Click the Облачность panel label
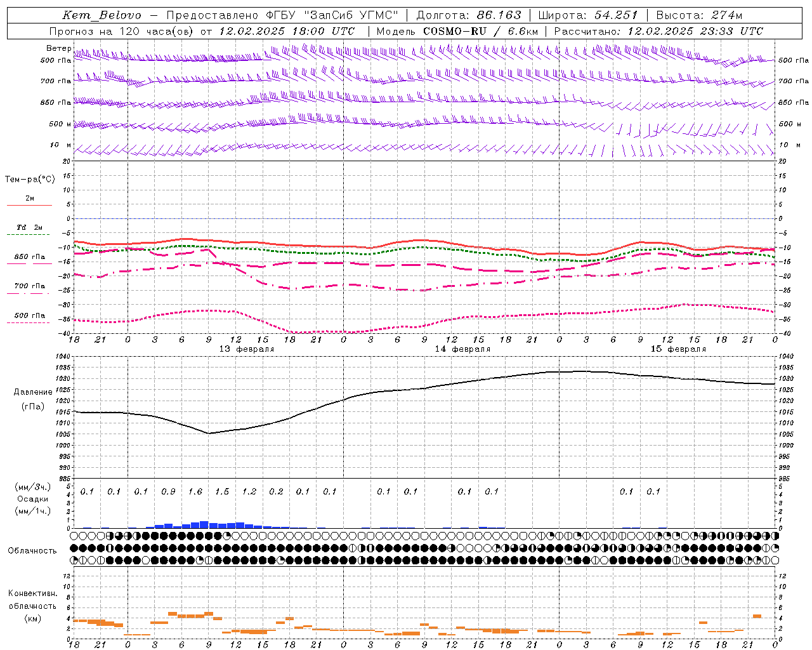812x650 pixels. (32, 551)
